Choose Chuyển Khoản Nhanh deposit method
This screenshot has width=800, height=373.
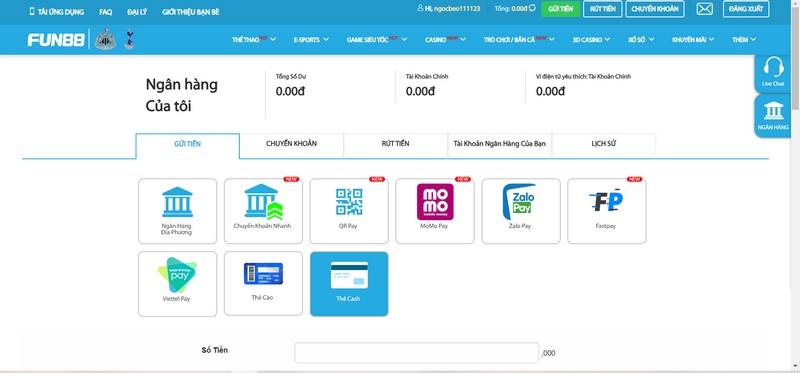[263, 211]
